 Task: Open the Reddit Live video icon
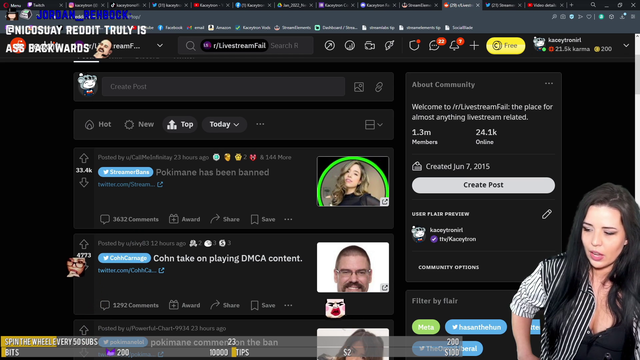369,45
